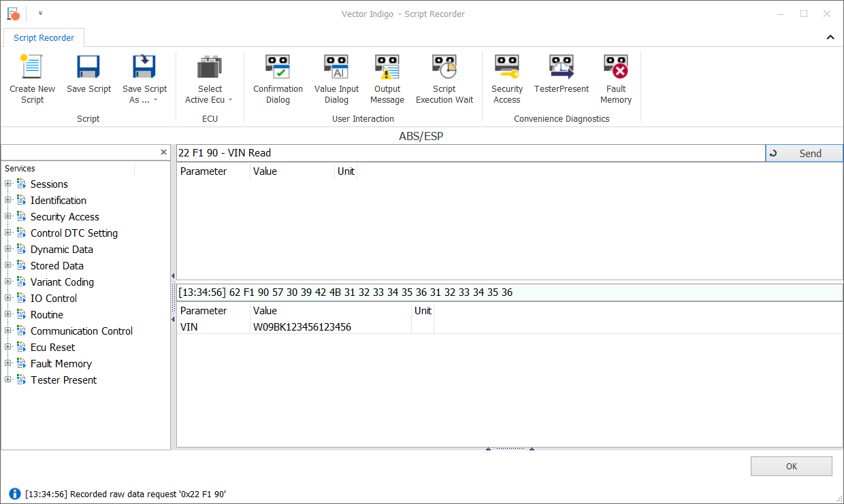
Task: Select Security Access in the services tree
Action: tap(65, 217)
